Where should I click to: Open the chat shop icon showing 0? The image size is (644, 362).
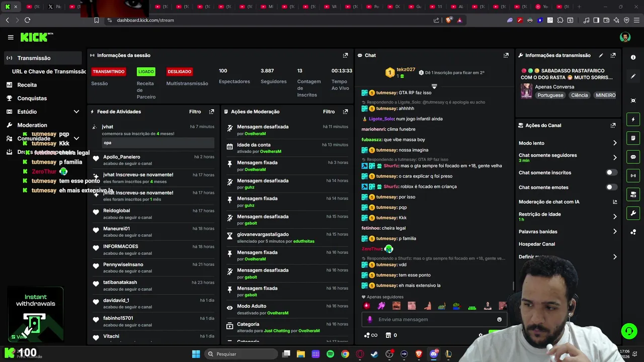tap(391, 335)
